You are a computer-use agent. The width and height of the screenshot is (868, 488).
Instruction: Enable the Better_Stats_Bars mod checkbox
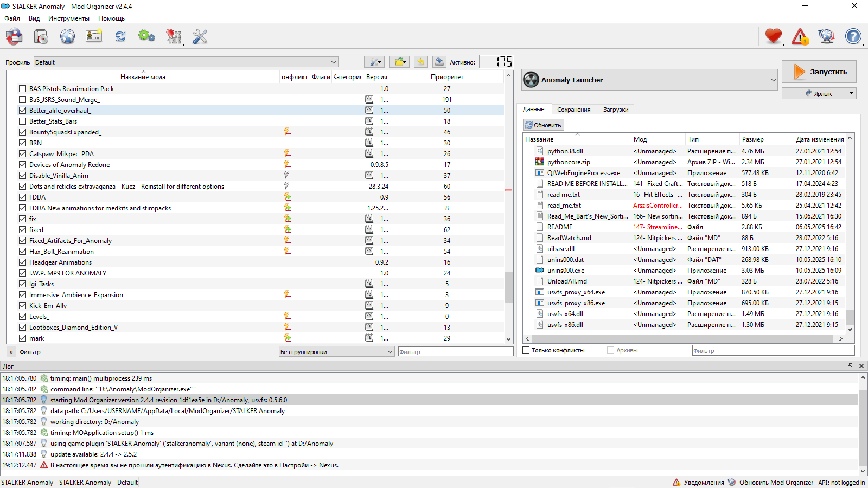(22, 121)
